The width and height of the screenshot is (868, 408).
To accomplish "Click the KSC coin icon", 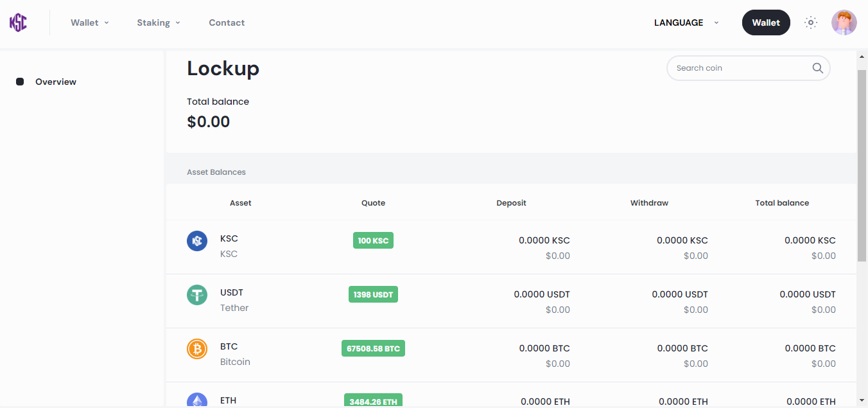I will (x=197, y=241).
